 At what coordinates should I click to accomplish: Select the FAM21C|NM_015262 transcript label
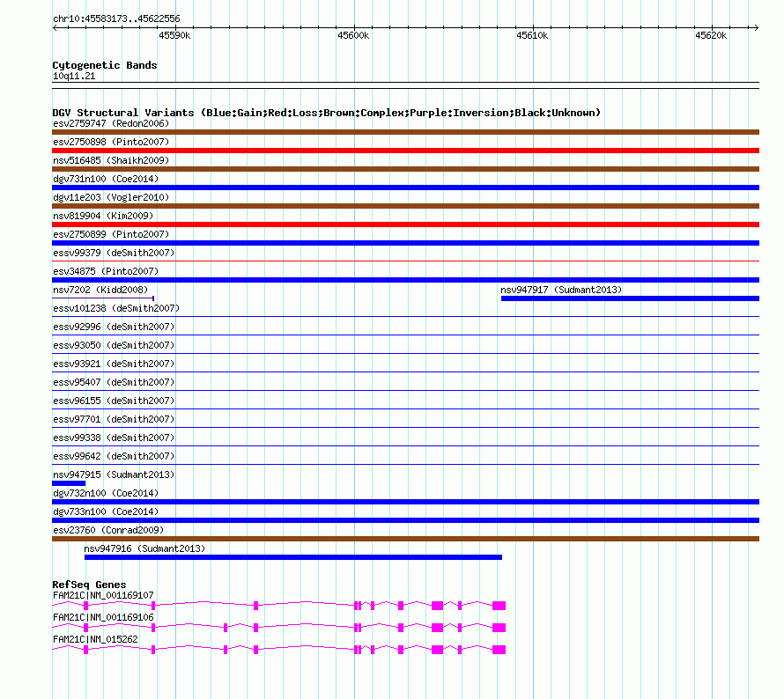[x=95, y=639]
